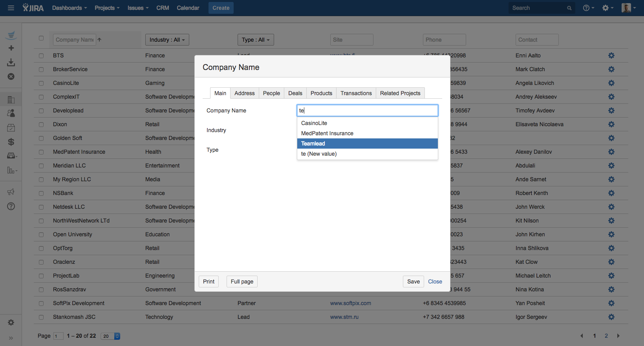Toggle the select-all checkbox in header
Screen dimensions: 644x346
41,38
